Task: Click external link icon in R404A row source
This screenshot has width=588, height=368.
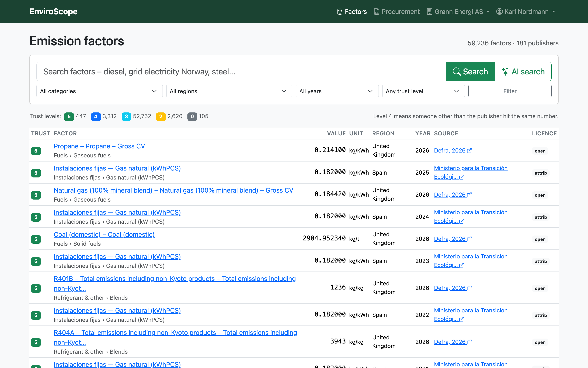Action: pos(469,342)
